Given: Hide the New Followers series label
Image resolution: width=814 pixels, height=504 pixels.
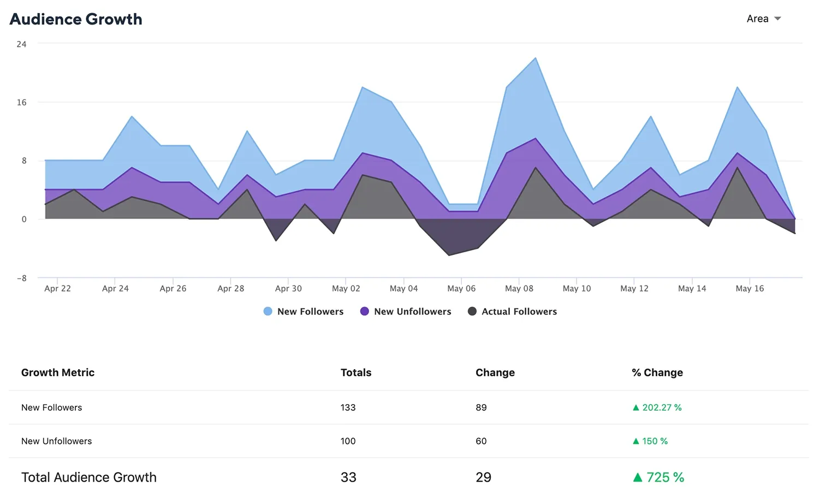Looking at the screenshot, I should tap(310, 311).
